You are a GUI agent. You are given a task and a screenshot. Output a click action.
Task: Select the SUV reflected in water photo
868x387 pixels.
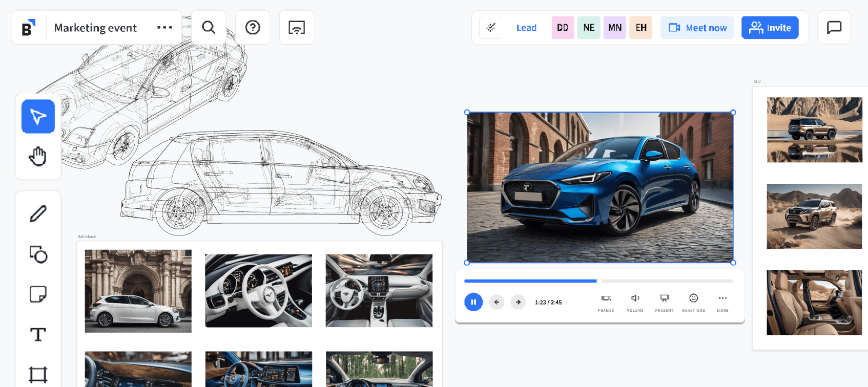tap(815, 130)
